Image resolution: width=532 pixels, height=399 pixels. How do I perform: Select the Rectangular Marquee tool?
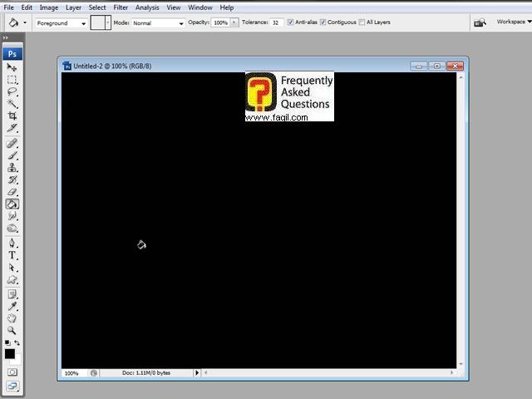pos(12,80)
